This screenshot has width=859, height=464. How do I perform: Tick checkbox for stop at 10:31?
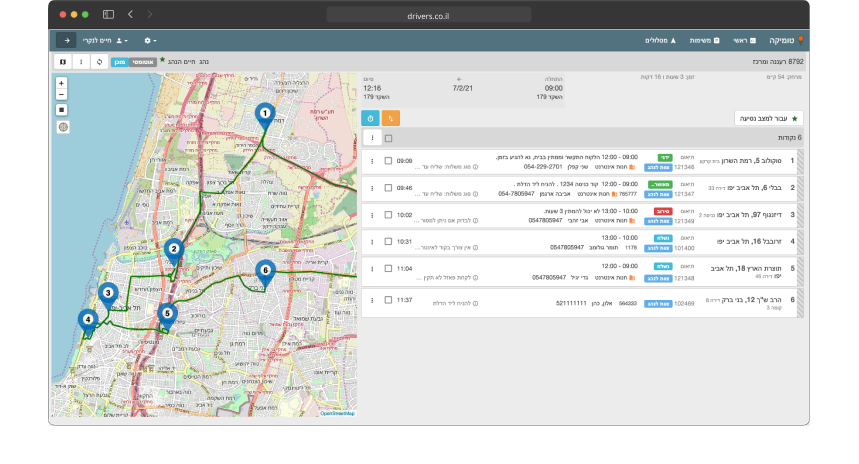388,242
